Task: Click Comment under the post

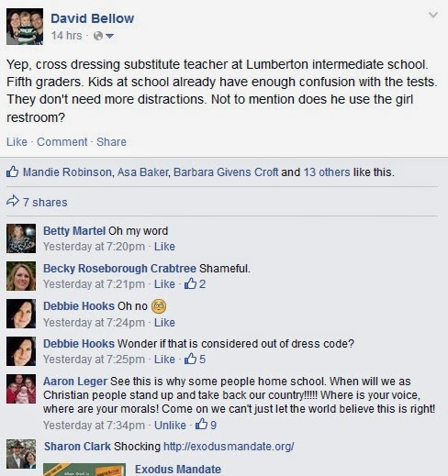Action: coord(62,142)
